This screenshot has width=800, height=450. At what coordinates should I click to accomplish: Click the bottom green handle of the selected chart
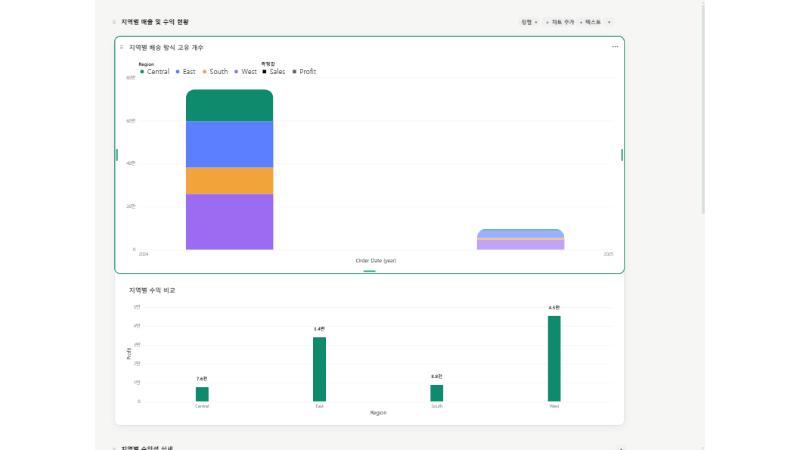click(369, 271)
